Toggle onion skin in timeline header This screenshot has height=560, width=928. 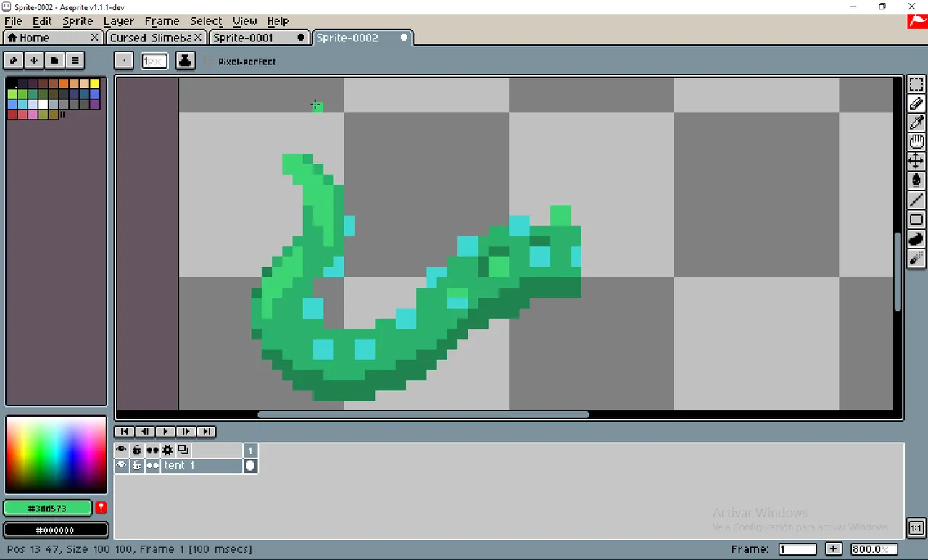(x=183, y=450)
